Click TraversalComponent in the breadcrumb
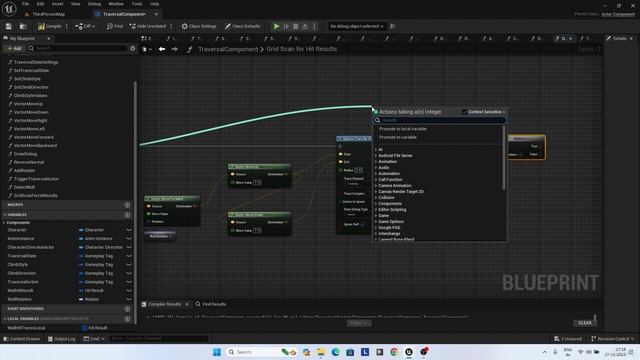This screenshot has width=640, height=360. click(228, 49)
